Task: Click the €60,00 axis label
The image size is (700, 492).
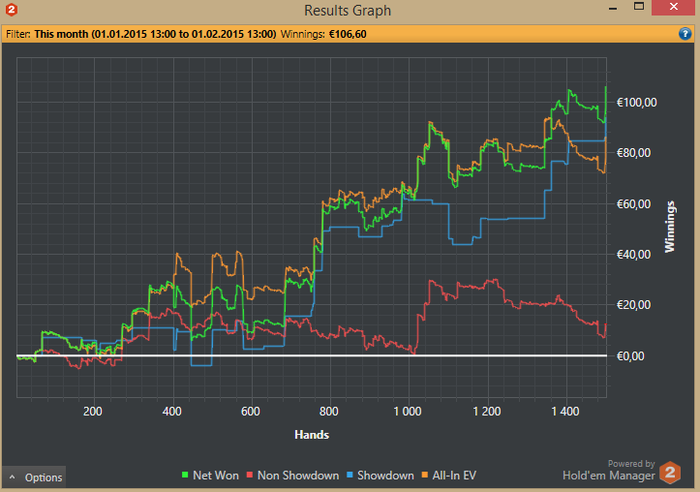Action: tap(633, 204)
